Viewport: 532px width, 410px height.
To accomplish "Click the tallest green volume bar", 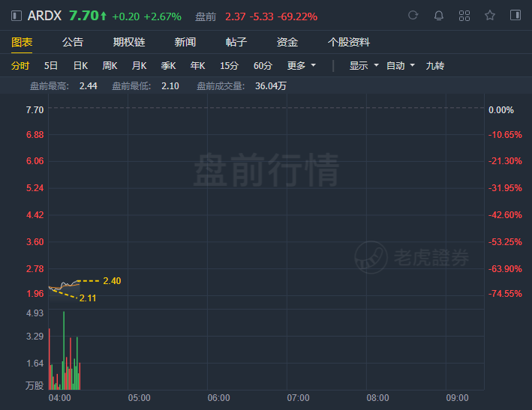I will [64, 350].
